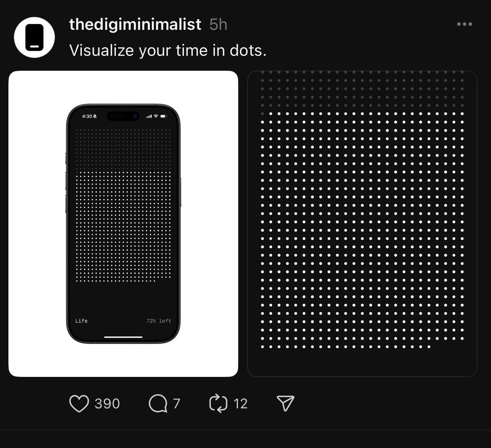
Task: Click the "Life" label in the phone mockup
Action: (x=81, y=321)
